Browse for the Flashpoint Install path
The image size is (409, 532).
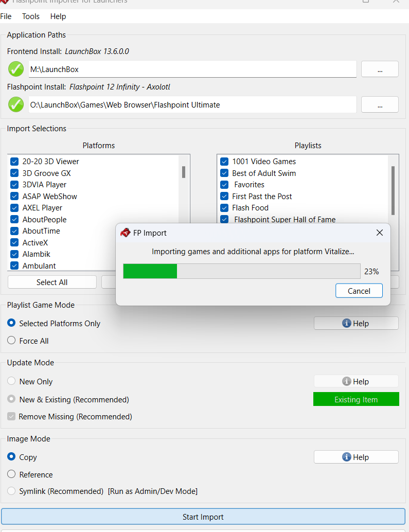point(380,104)
